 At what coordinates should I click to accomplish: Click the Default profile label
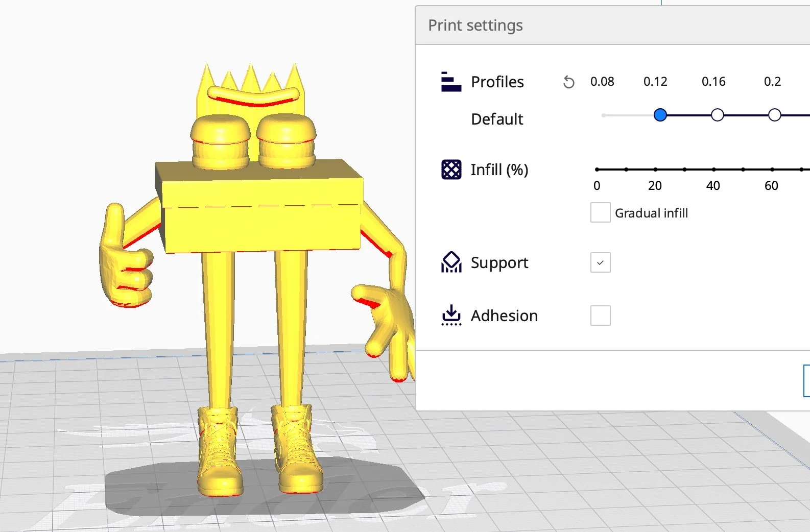tap(497, 119)
